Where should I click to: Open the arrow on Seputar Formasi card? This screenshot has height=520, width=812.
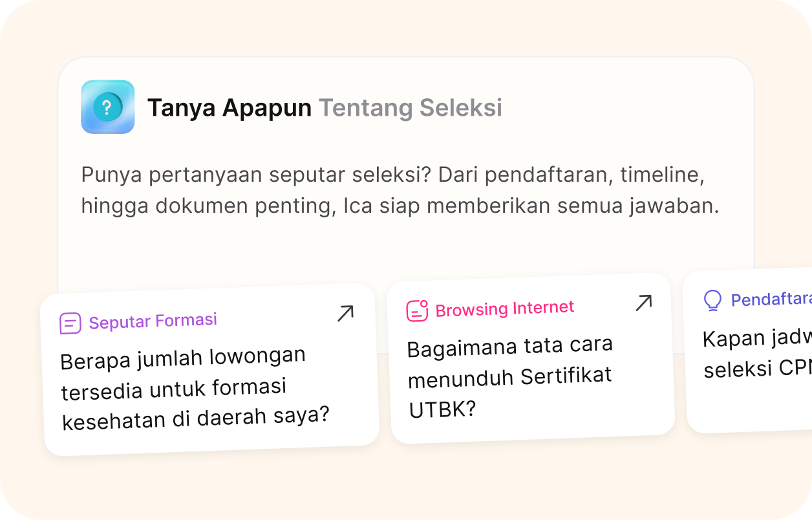click(x=345, y=314)
